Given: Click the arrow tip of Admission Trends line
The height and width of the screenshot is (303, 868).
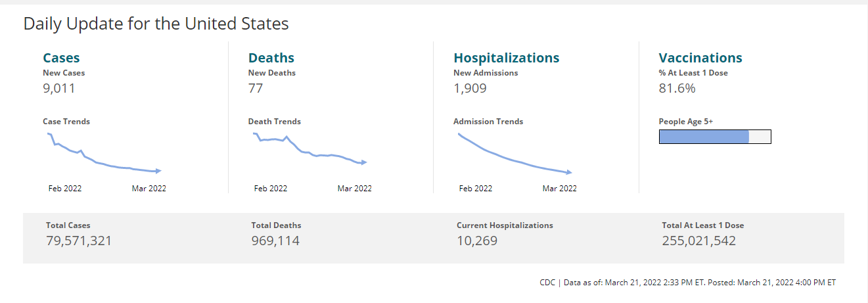Looking at the screenshot, I should click(569, 172).
